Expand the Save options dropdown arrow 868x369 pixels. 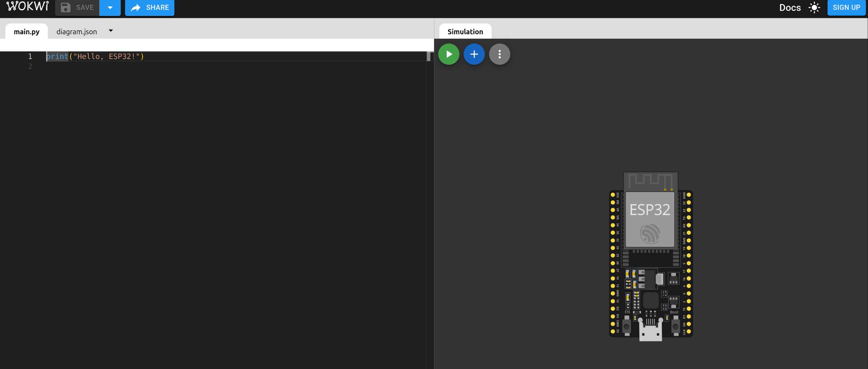(110, 7)
